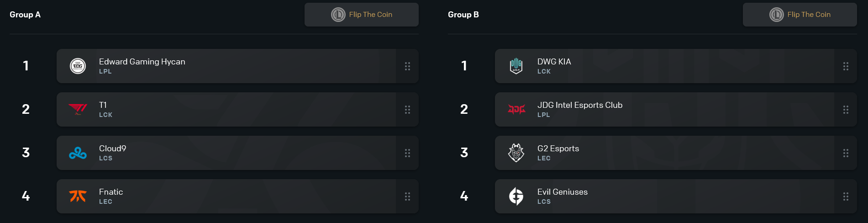Click the Fnatic team logo

[78, 196]
